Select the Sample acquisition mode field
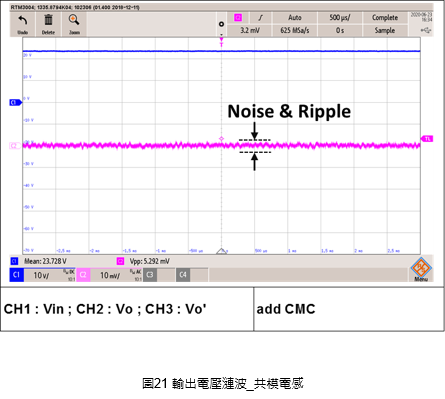 click(385, 30)
